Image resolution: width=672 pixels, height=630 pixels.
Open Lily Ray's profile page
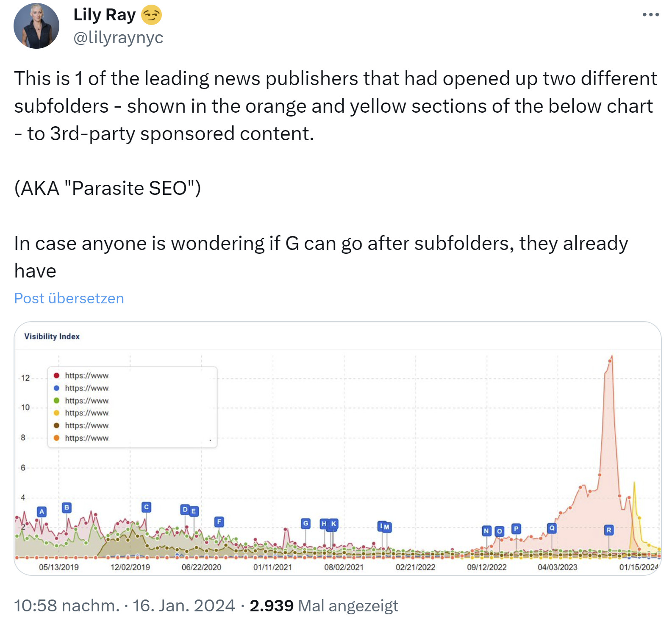click(x=104, y=14)
